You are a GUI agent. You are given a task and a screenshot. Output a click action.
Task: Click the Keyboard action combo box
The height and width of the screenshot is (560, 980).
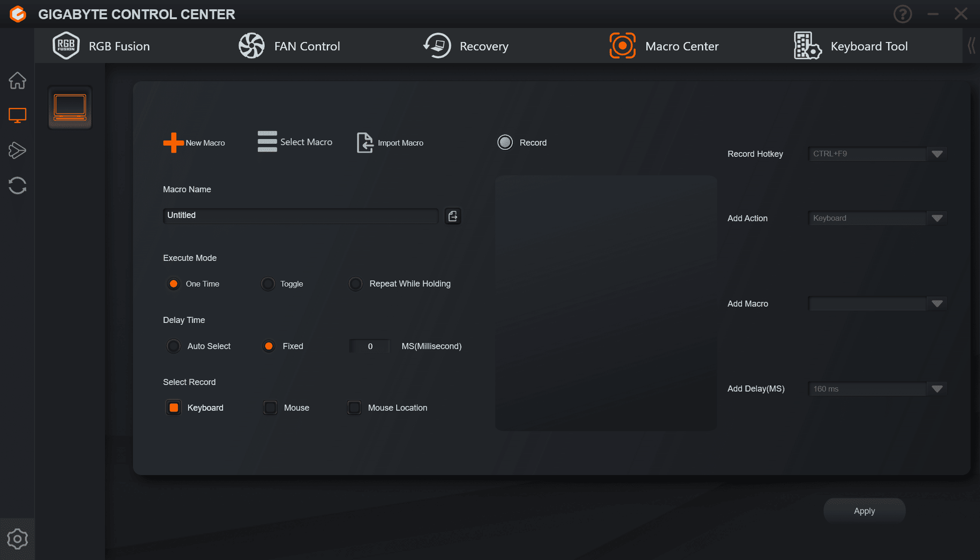tap(868, 218)
